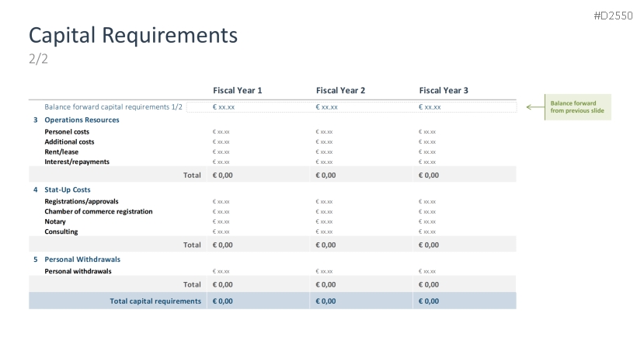Select the Personel costs row label
The image size is (644, 362).
pos(67,132)
